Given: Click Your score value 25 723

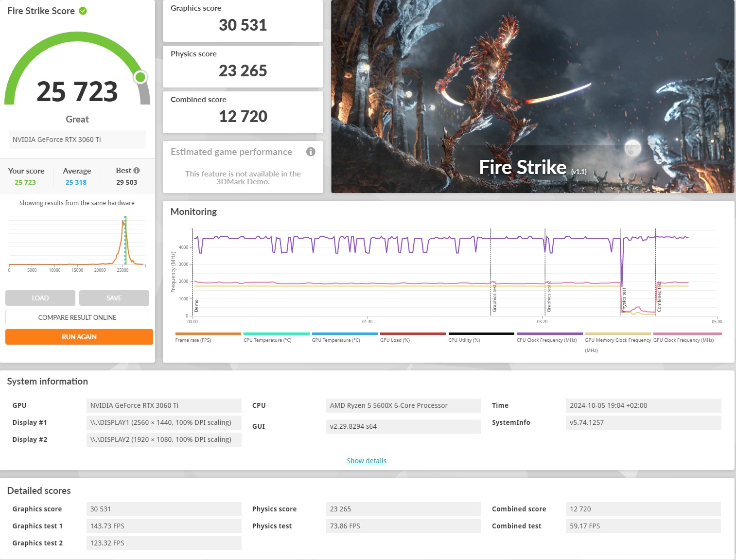Looking at the screenshot, I should 25,182.
